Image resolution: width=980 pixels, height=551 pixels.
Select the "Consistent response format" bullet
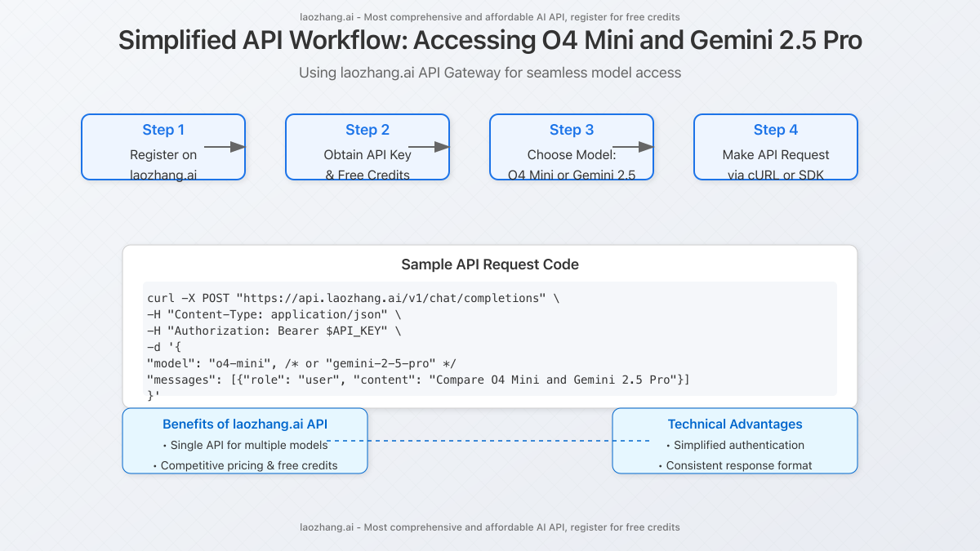pos(735,465)
